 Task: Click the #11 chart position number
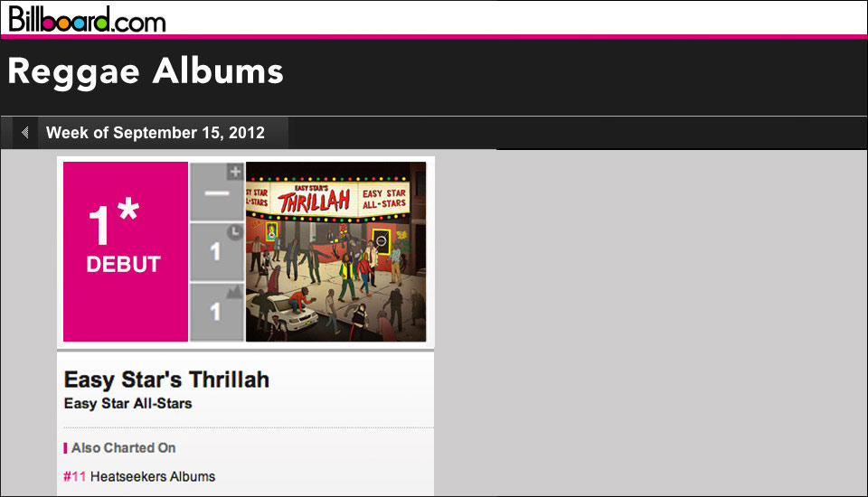coord(75,476)
